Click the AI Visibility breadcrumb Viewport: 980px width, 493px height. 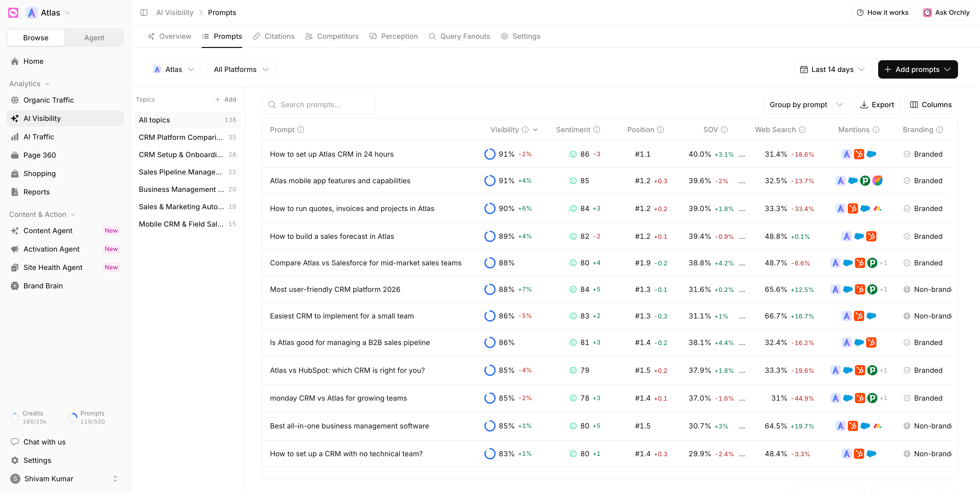pyautogui.click(x=175, y=13)
